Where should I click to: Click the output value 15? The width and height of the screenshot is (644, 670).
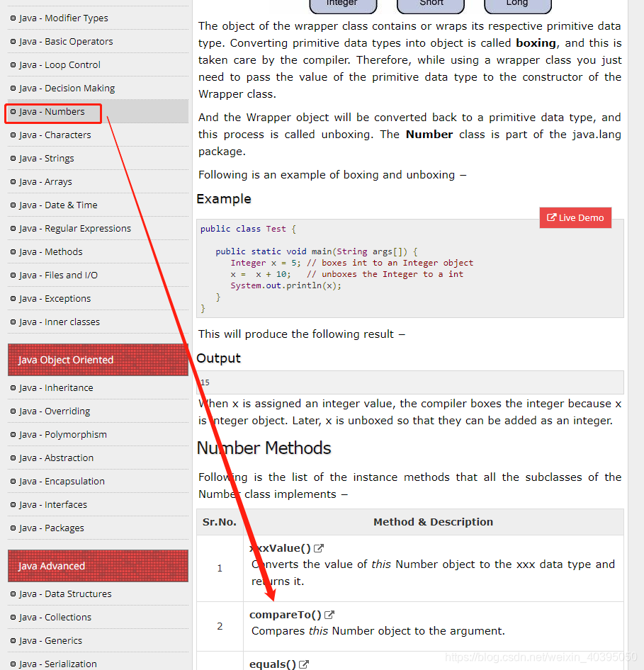point(205,382)
